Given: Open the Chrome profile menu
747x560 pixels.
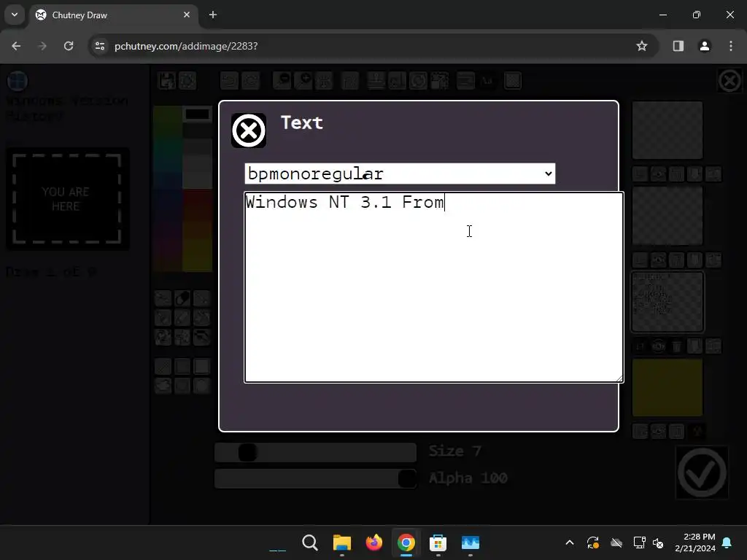Looking at the screenshot, I should pos(705,46).
